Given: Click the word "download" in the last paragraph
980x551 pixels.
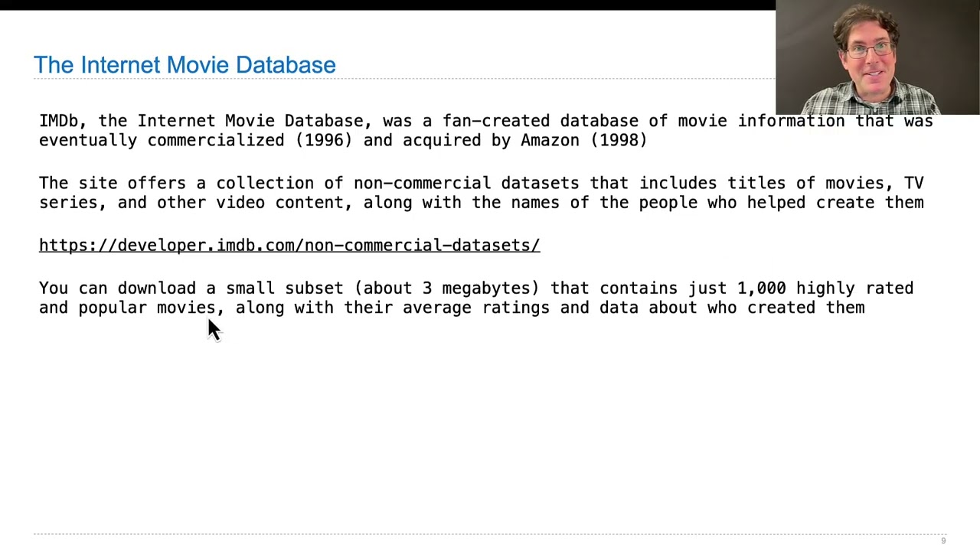Looking at the screenshot, I should (156, 289).
